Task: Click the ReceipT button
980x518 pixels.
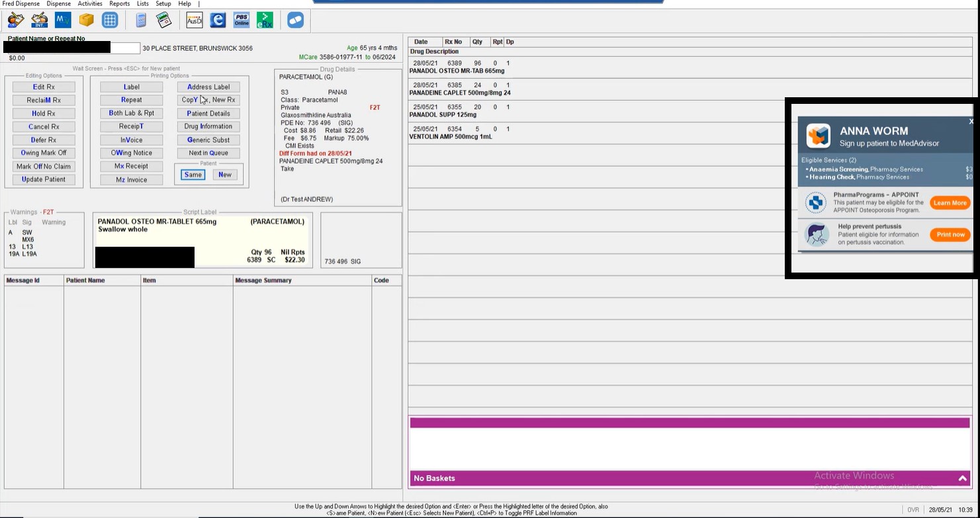Action: coord(132,126)
